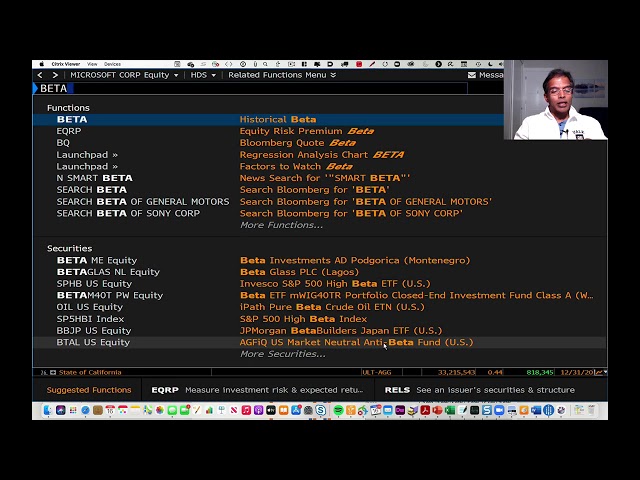
Task: Open Photos from the dock
Action: pyautogui.click(x=160, y=410)
